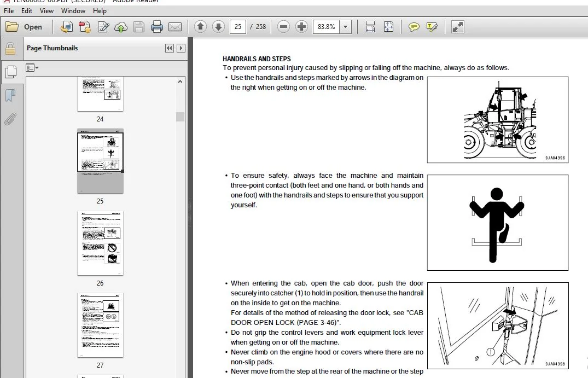Open thumbnails options dropdown menu
Image resolution: width=588 pixels, height=378 pixels.
point(32,67)
